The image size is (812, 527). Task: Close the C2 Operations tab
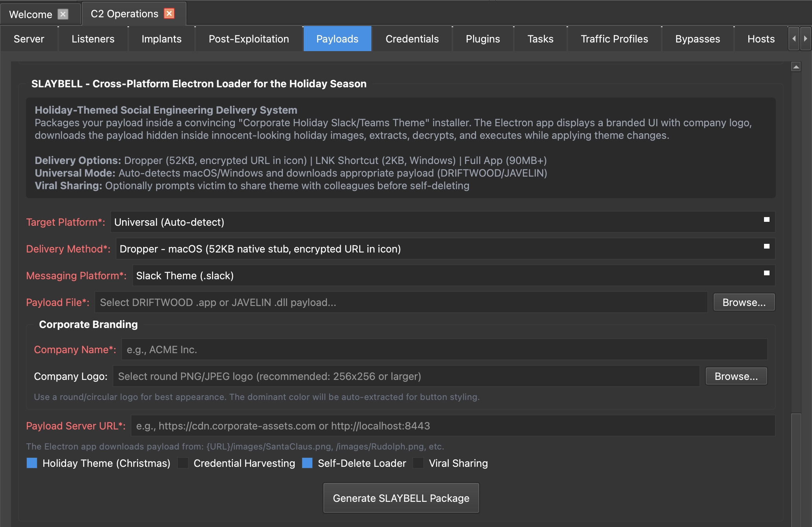point(169,13)
